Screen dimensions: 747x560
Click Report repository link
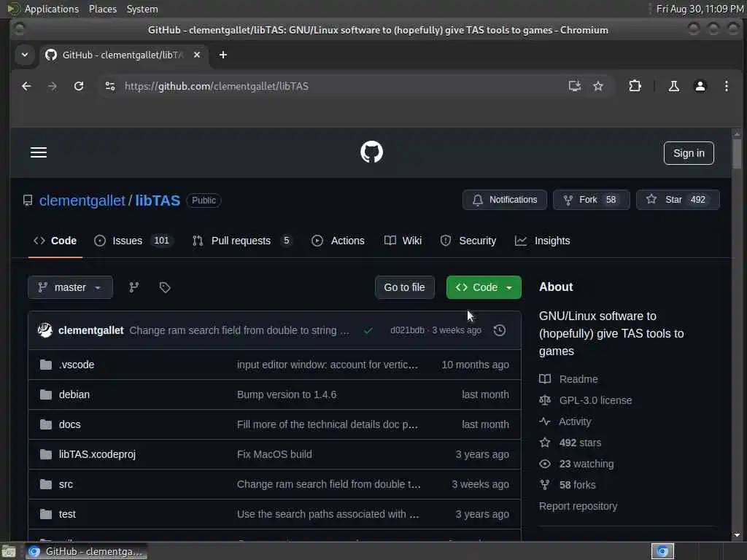[x=578, y=506]
